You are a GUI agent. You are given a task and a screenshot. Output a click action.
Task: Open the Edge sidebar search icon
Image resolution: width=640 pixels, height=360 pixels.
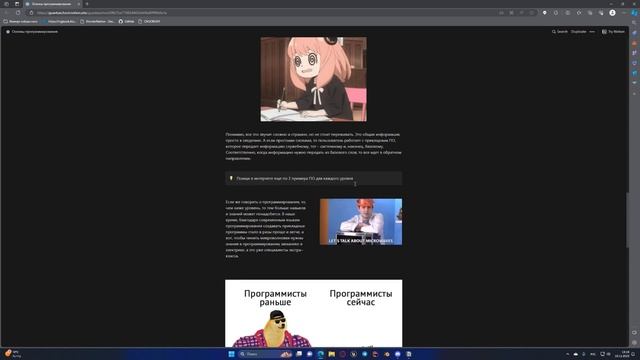(634, 23)
